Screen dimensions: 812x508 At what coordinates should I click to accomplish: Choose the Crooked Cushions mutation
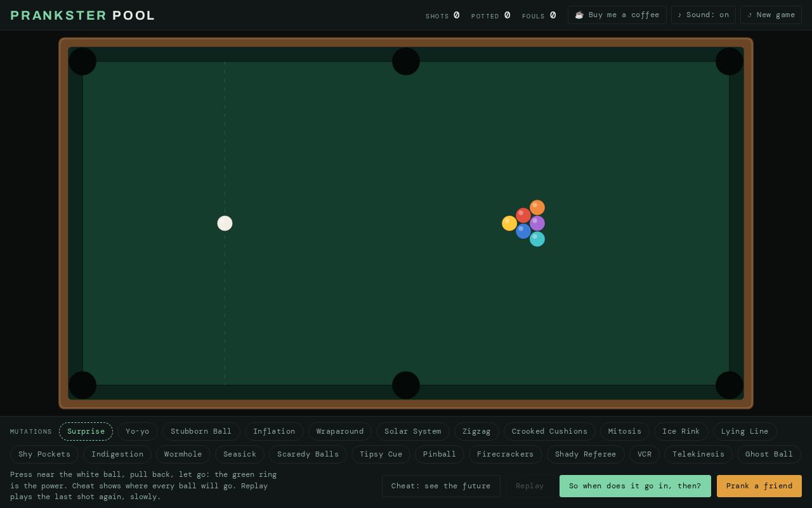pyautogui.click(x=549, y=432)
